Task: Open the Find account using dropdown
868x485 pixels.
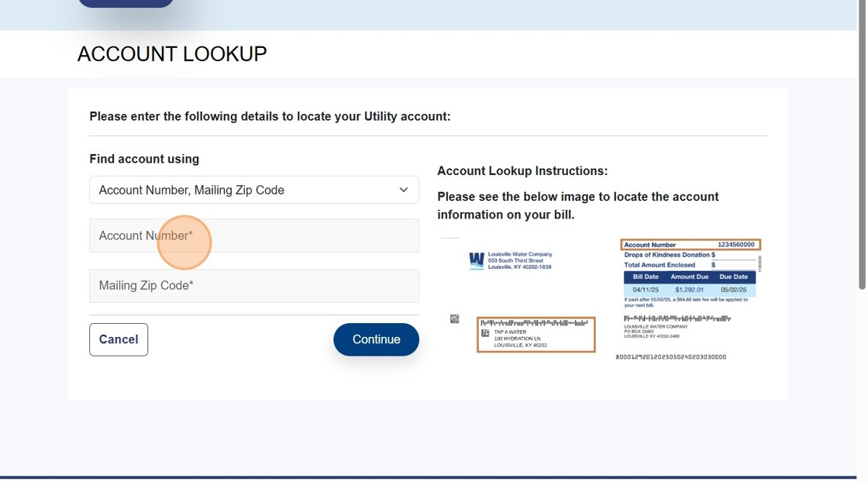Action: pos(253,189)
